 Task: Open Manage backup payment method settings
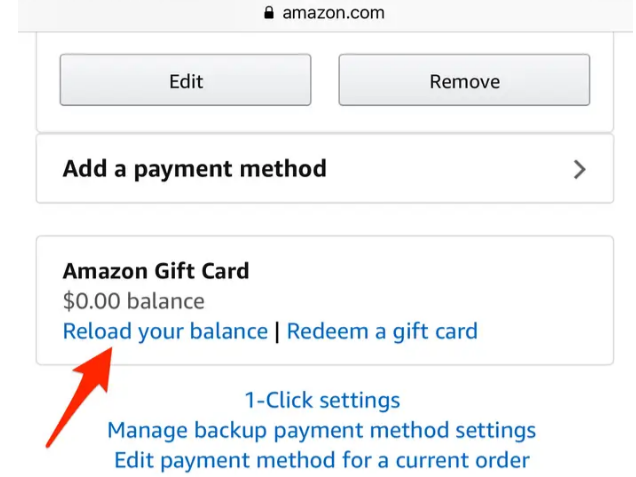point(322,430)
